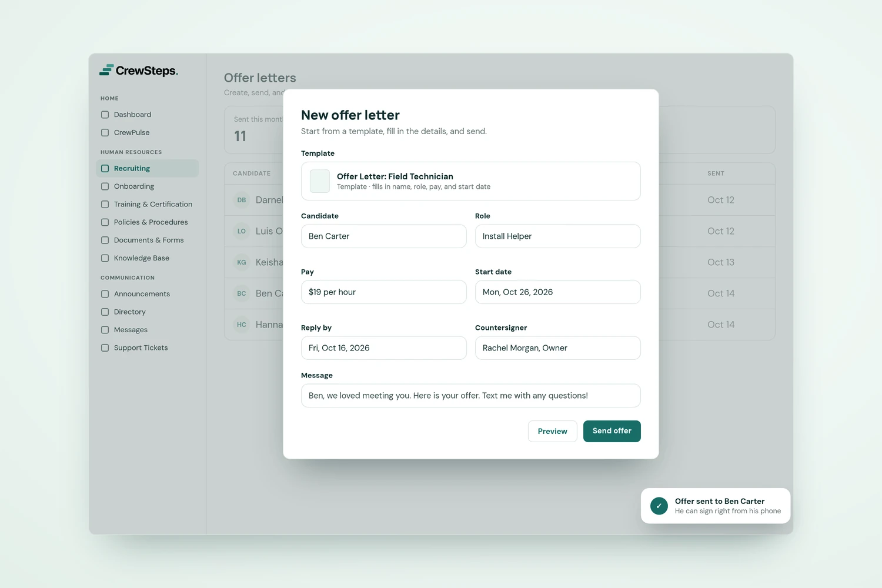Click the SENT column header

tap(716, 173)
